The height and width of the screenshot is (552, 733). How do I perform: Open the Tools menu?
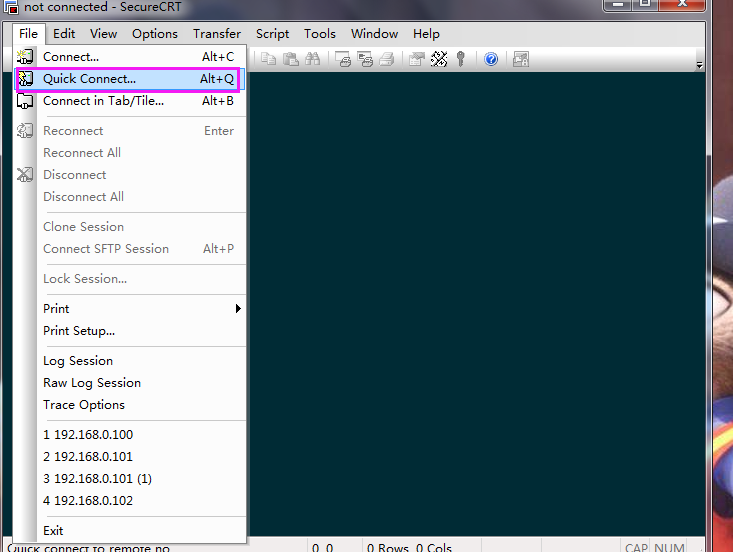(320, 34)
